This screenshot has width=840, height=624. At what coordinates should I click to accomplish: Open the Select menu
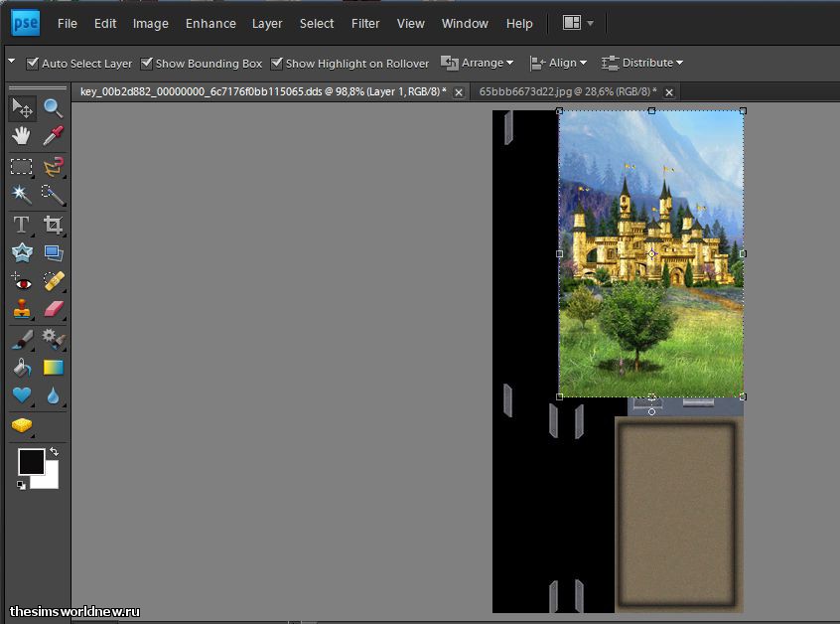[317, 24]
